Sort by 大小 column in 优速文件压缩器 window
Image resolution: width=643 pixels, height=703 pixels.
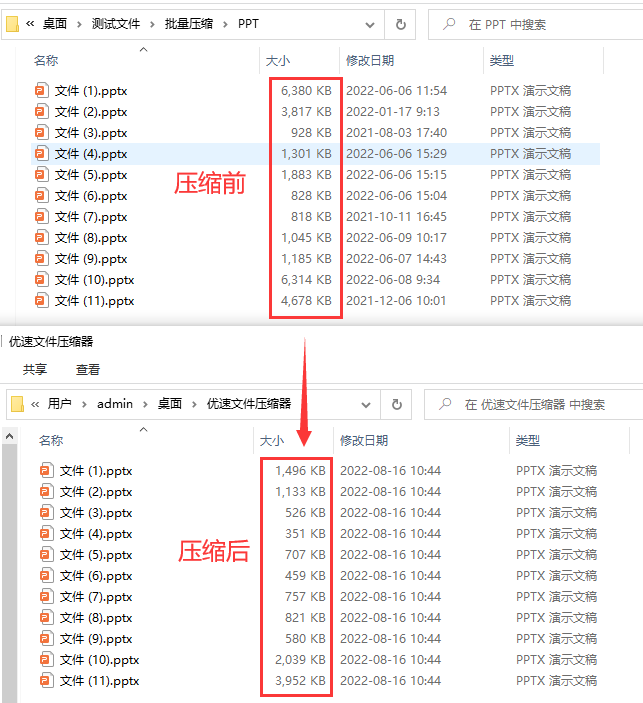pyautogui.click(x=272, y=441)
